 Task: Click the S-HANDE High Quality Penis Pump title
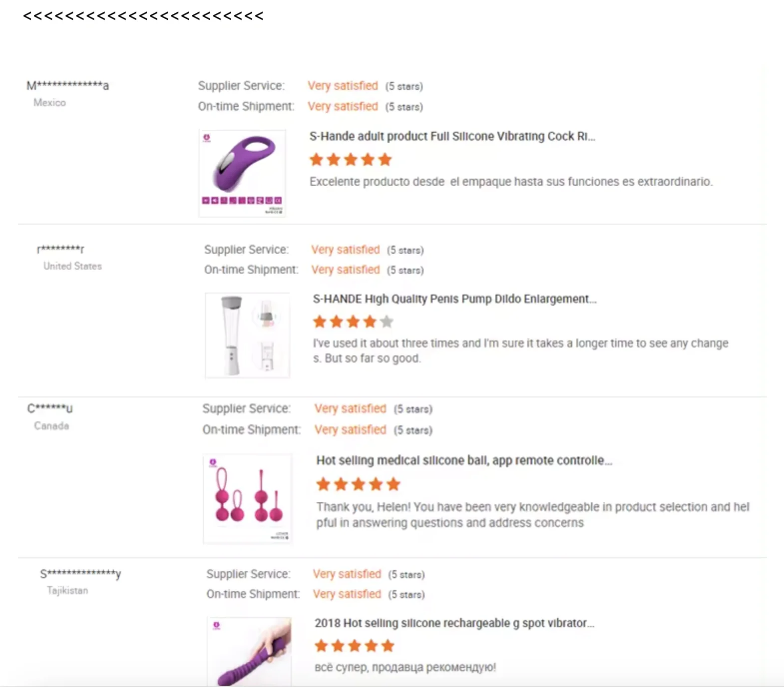coord(454,299)
